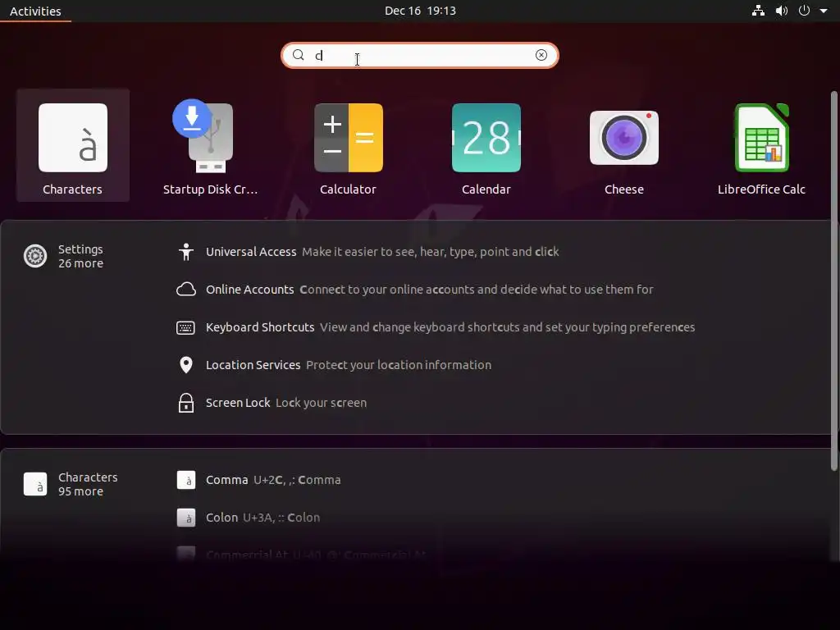
Task: Open the Characters application icon
Action: pyautogui.click(x=73, y=138)
